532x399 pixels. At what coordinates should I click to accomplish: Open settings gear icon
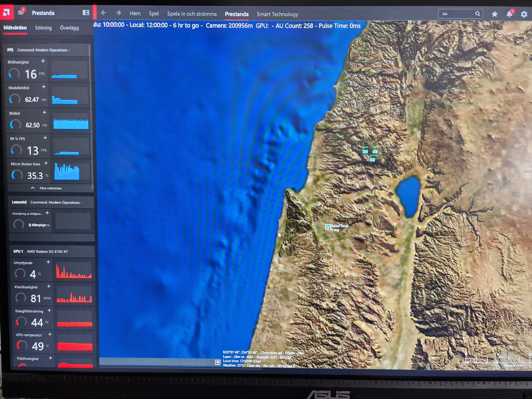click(524, 14)
